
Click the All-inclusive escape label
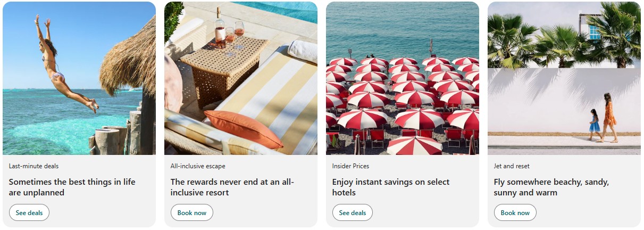[x=196, y=166]
